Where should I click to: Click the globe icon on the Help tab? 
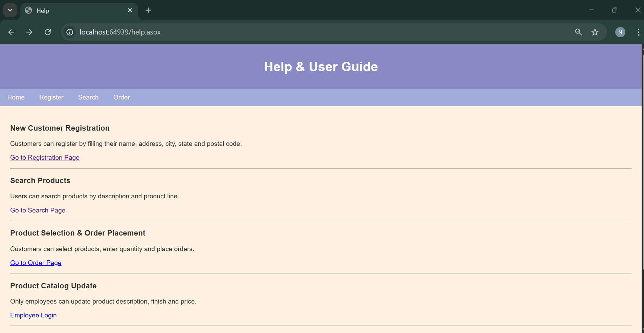click(x=28, y=10)
